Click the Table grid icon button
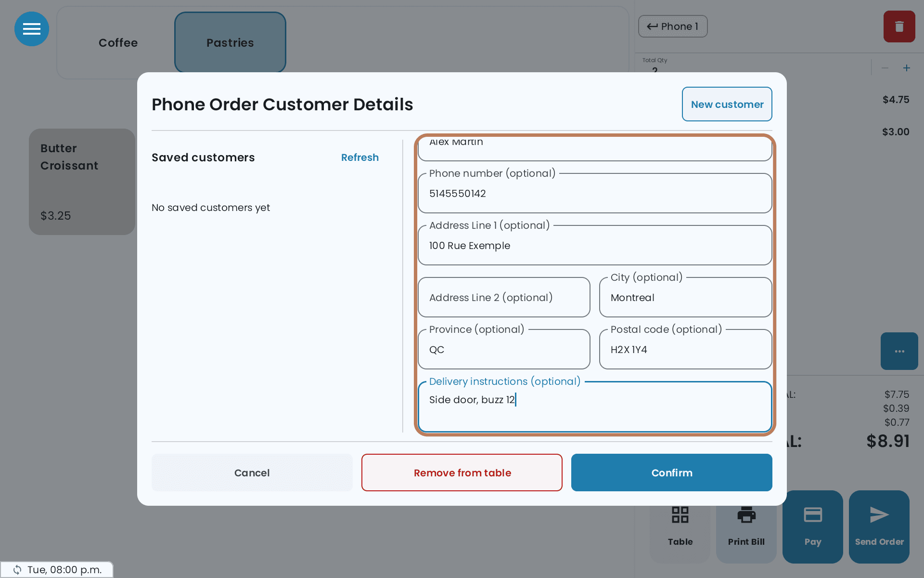Screen dimensions: 924x578 tap(680, 526)
